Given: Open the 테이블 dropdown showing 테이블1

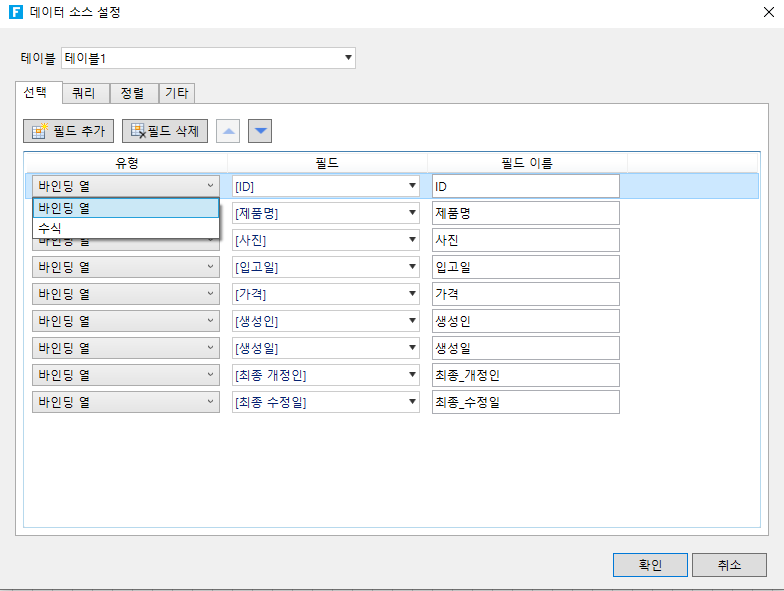Looking at the screenshot, I should pyautogui.click(x=208, y=58).
